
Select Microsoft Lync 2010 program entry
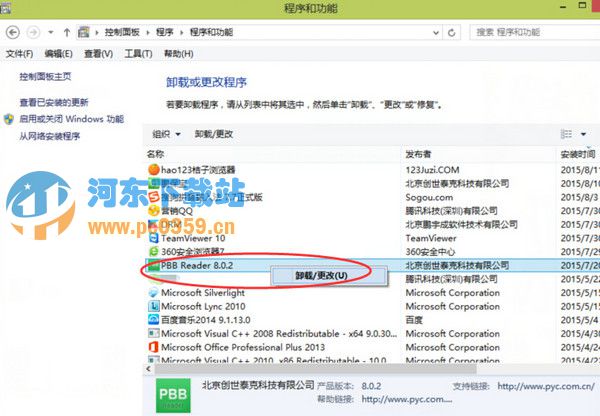click(203, 307)
